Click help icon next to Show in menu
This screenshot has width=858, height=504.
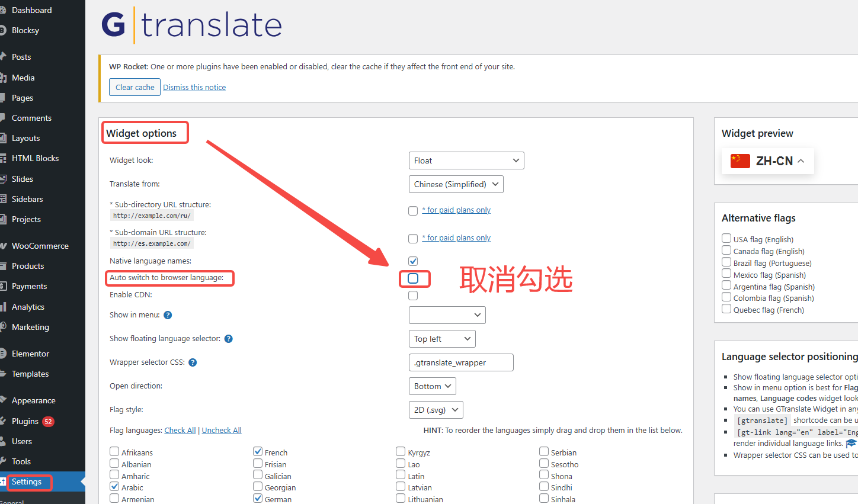click(x=168, y=315)
